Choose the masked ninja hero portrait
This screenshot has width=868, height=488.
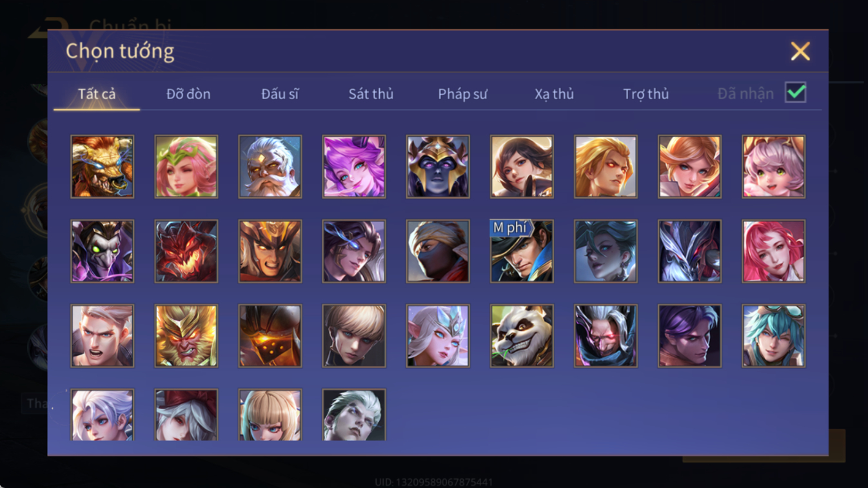pos(438,251)
